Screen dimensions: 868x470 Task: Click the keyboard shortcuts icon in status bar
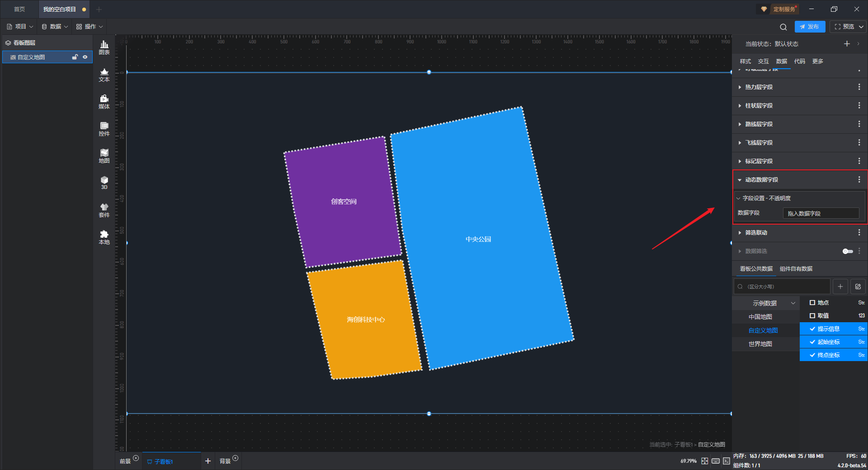tap(716, 461)
